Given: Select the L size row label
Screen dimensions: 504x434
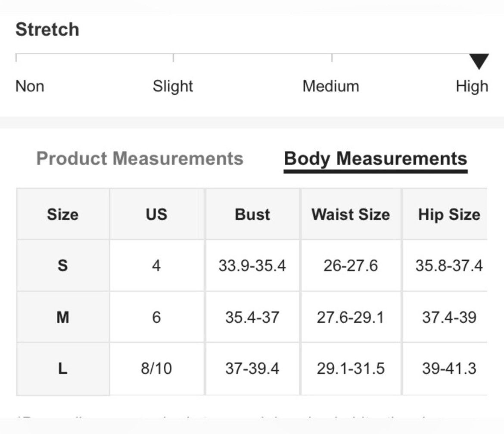Looking at the screenshot, I should pos(63,368).
